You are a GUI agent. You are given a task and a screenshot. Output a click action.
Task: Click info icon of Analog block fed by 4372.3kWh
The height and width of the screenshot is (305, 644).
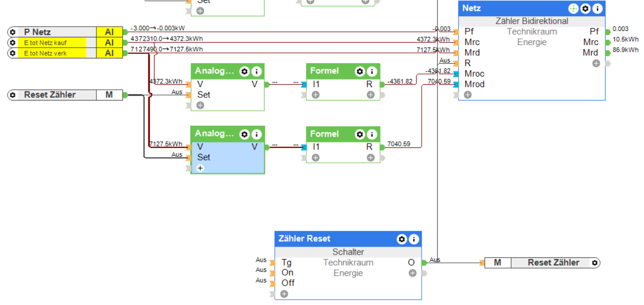coord(256,71)
